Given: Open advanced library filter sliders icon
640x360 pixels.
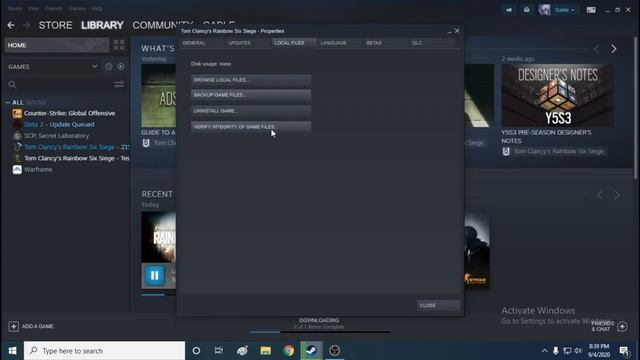Looking at the screenshot, I should (119, 84).
